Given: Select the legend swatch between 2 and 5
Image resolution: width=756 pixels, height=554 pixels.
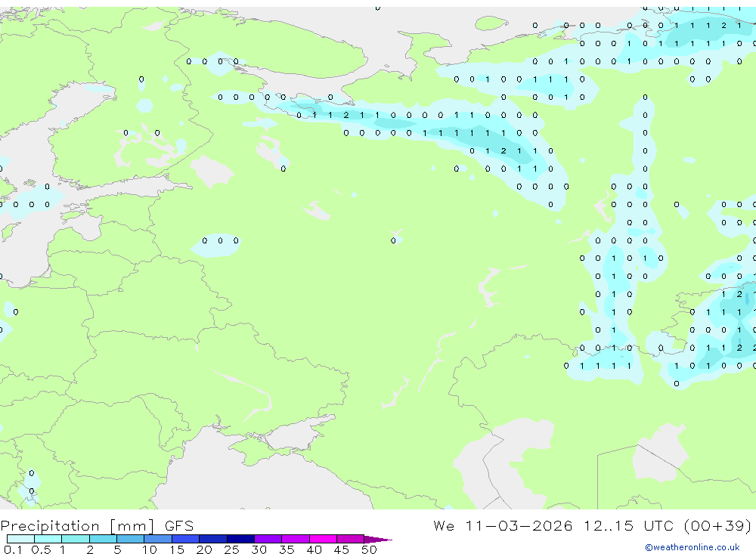Looking at the screenshot, I should (103, 539).
